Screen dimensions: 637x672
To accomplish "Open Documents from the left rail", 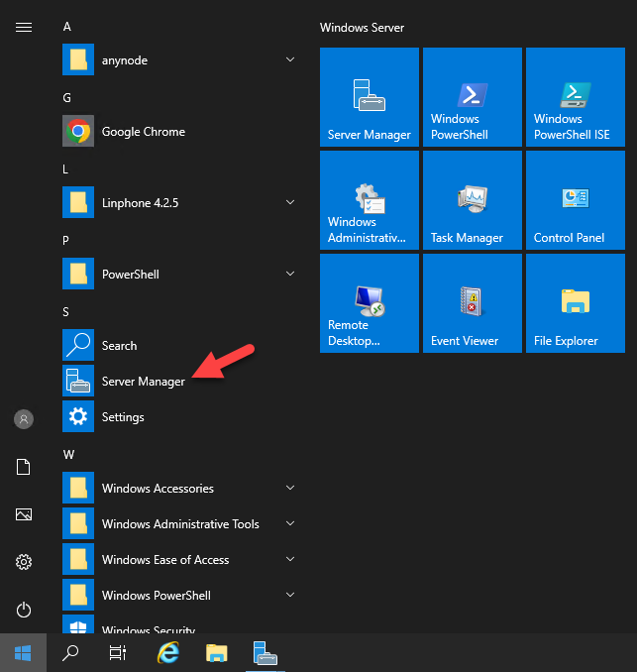I will point(24,467).
